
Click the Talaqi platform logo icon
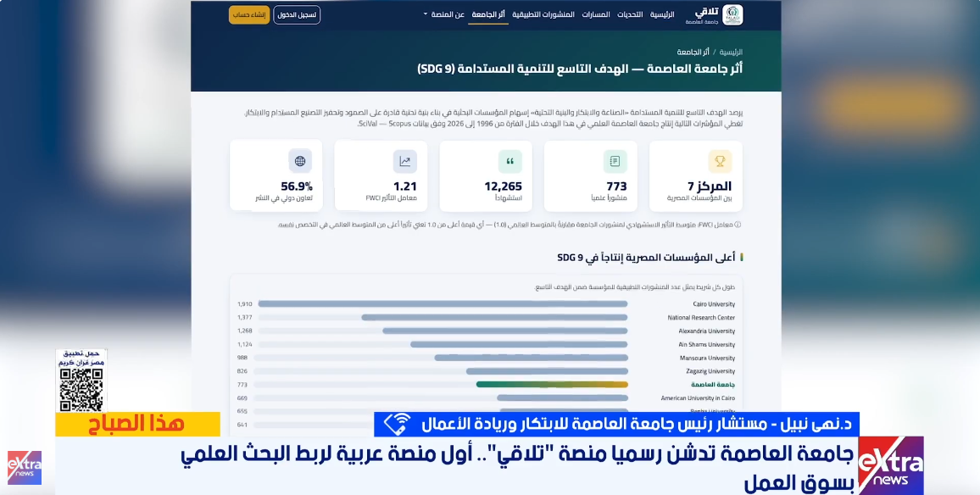click(732, 15)
